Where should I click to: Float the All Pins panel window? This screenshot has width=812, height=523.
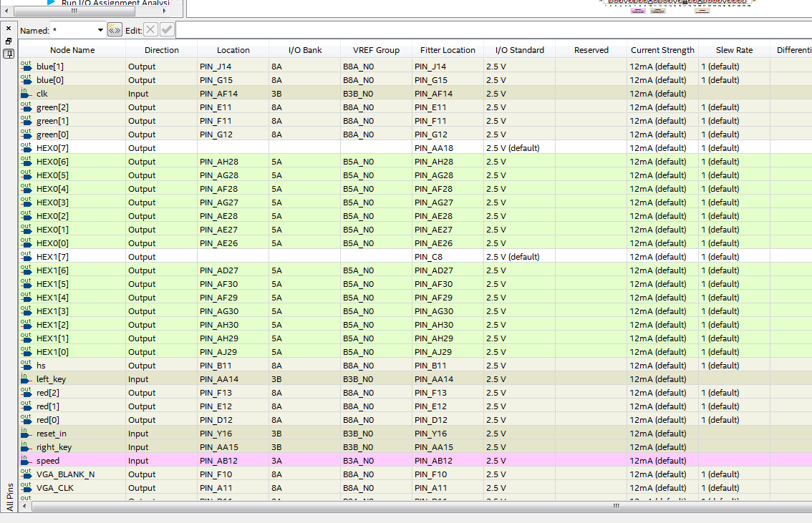(x=9, y=41)
